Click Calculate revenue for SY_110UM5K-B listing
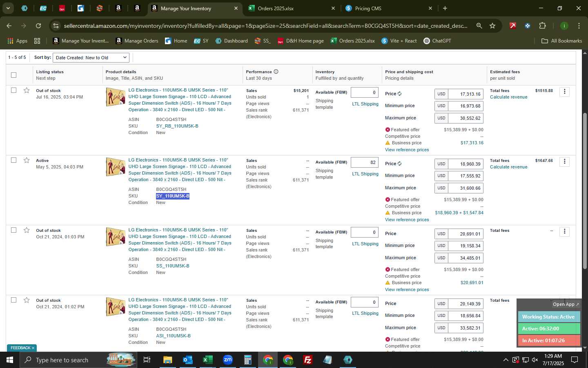588x368 pixels. click(508, 167)
